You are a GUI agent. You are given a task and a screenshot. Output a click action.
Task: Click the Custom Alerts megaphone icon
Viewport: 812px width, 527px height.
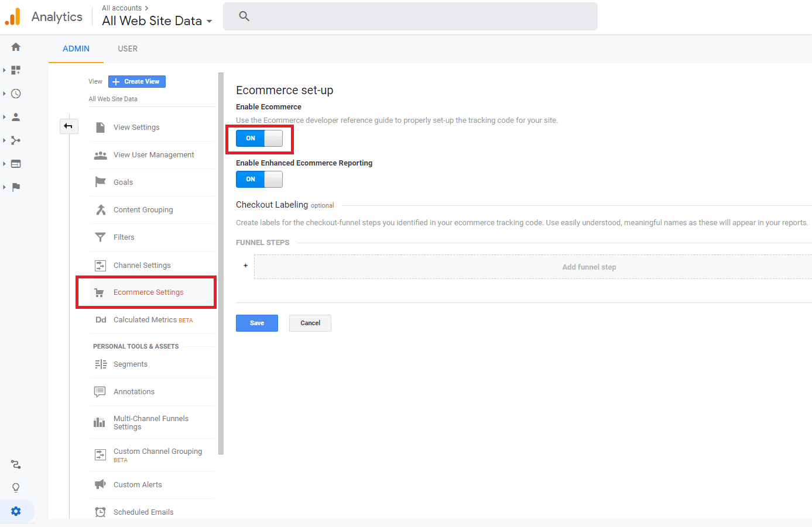[x=100, y=484]
